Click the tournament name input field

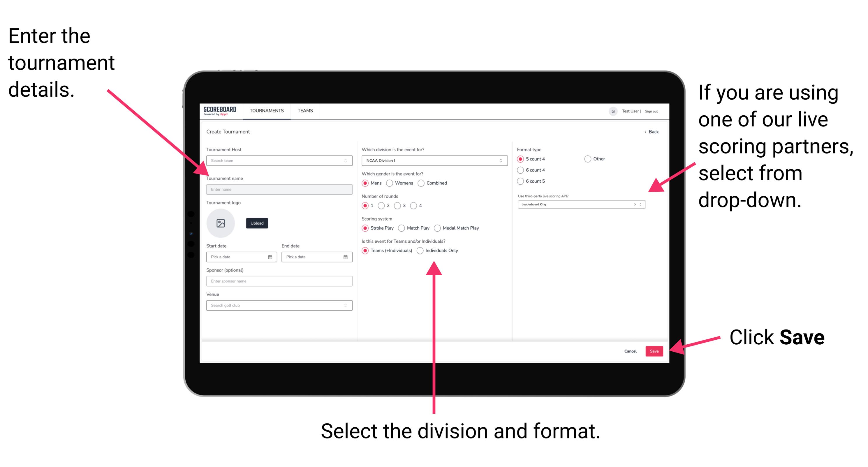[x=278, y=189]
